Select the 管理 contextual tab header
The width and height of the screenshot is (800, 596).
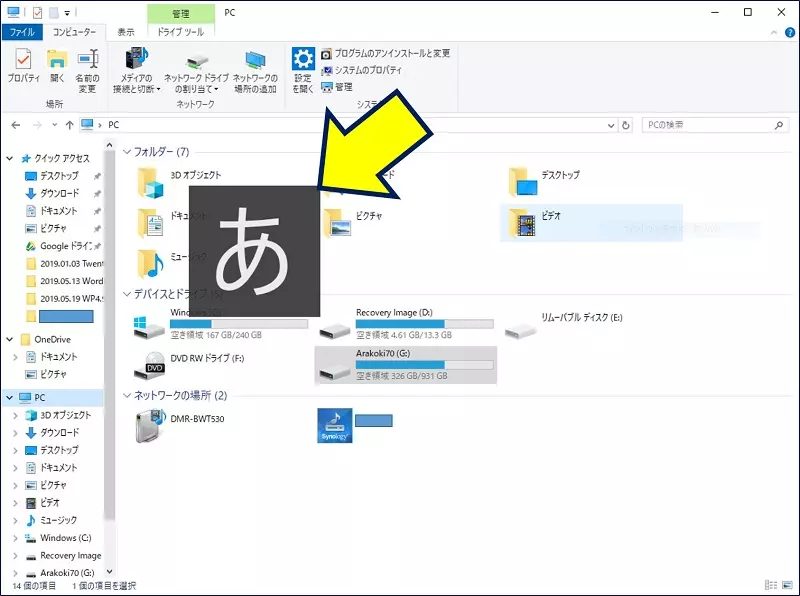(181, 14)
